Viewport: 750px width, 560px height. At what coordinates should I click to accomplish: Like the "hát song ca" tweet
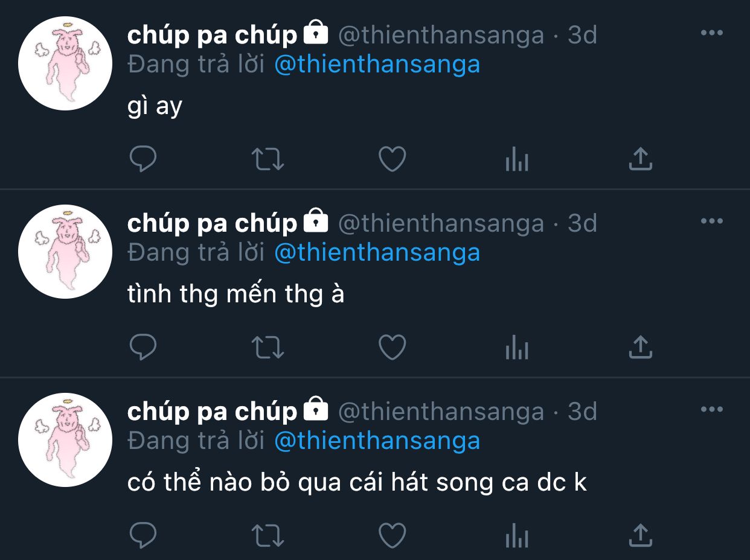point(392,535)
